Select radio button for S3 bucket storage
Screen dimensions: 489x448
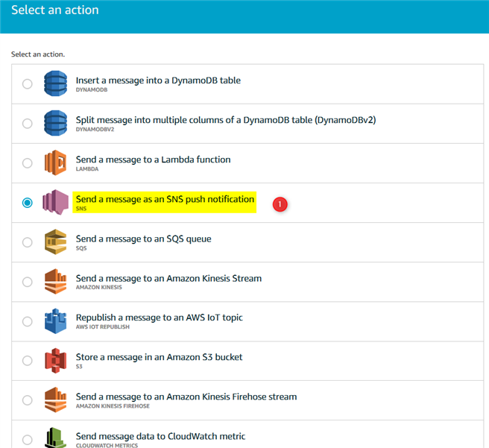tap(28, 361)
